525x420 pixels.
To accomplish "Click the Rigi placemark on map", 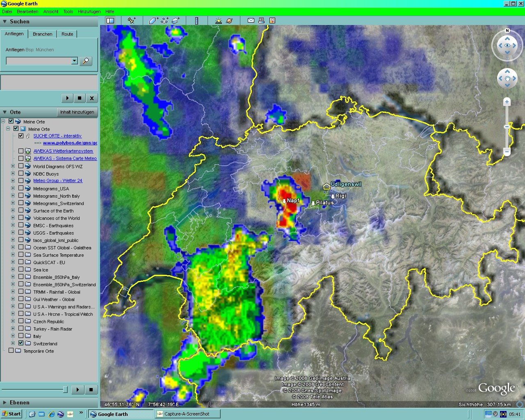I will (x=333, y=196).
